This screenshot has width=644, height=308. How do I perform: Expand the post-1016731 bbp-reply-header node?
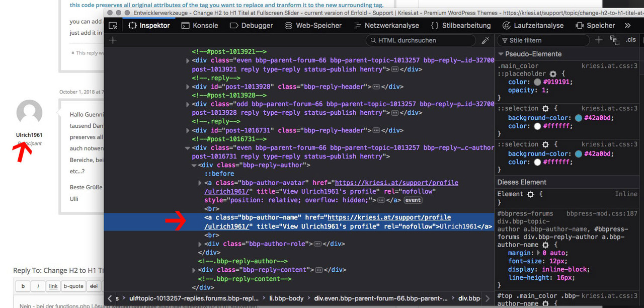(188, 130)
